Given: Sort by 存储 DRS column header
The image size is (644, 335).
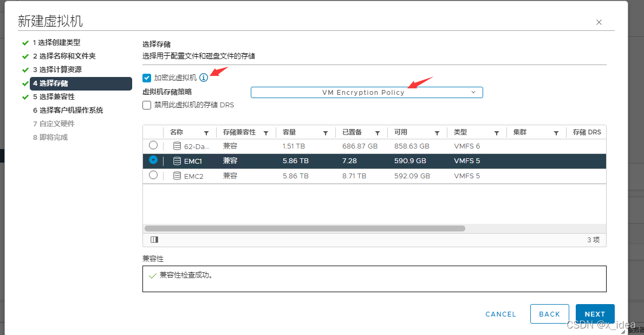Looking at the screenshot, I should (587, 132).
